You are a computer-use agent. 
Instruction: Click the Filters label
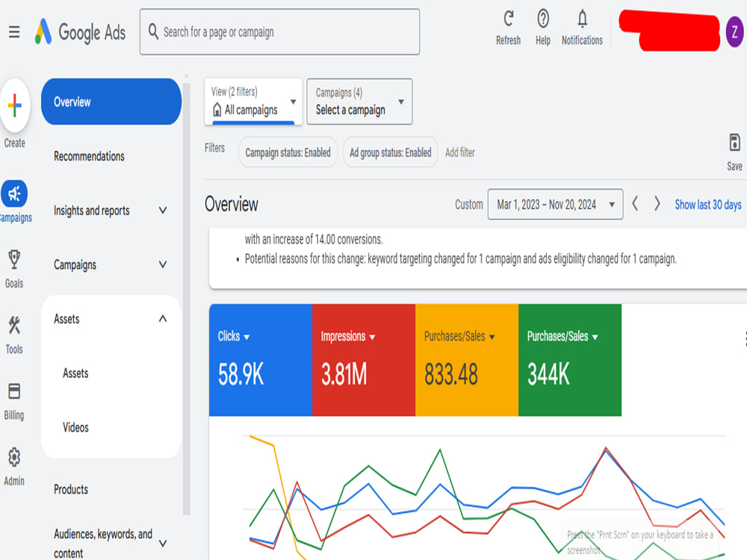214,148
